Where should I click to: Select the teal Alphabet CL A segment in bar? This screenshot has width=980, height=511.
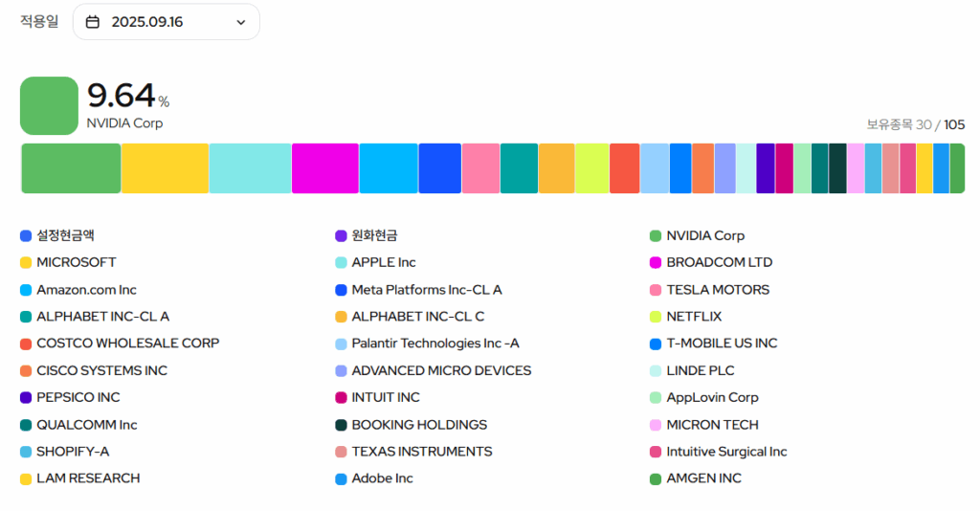pos(519,168)
